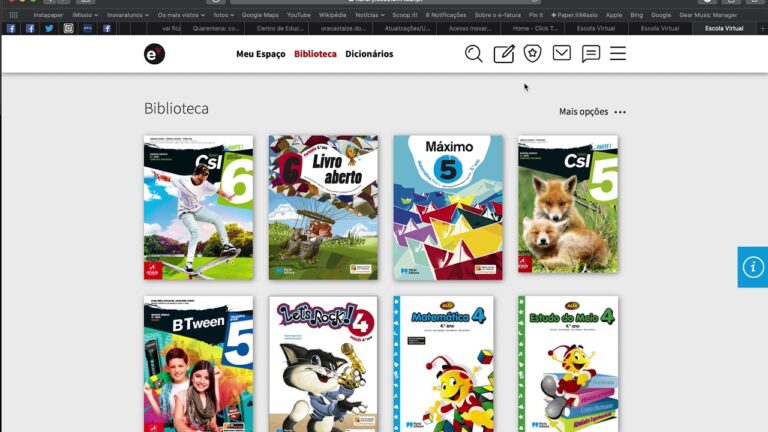Click Mais opções link

click(x=584, y=112)
